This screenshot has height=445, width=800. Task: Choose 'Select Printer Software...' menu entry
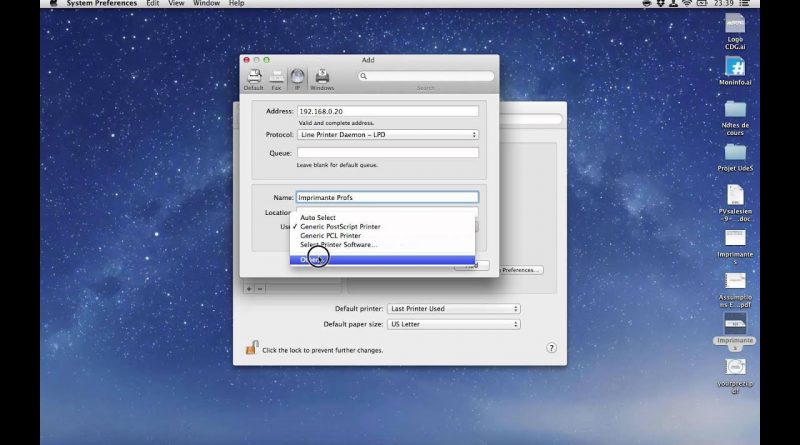pyautogui.click(x=382, y=245)
